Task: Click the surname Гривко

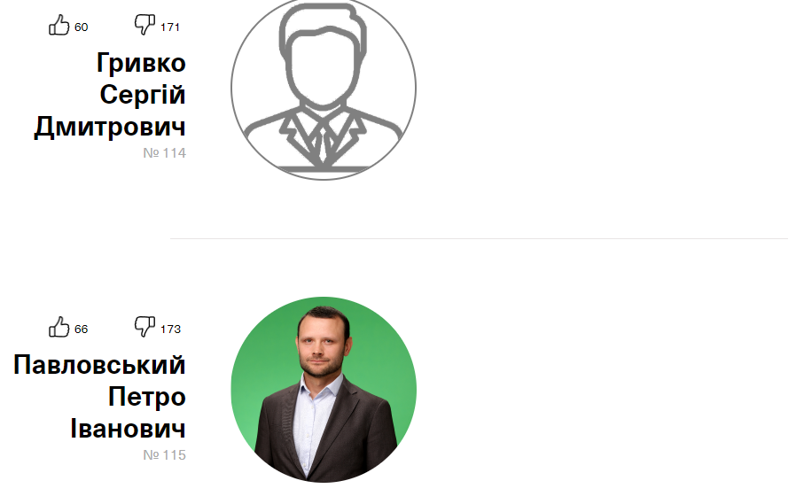Action: pyautogui.click(x=141, y=63)
